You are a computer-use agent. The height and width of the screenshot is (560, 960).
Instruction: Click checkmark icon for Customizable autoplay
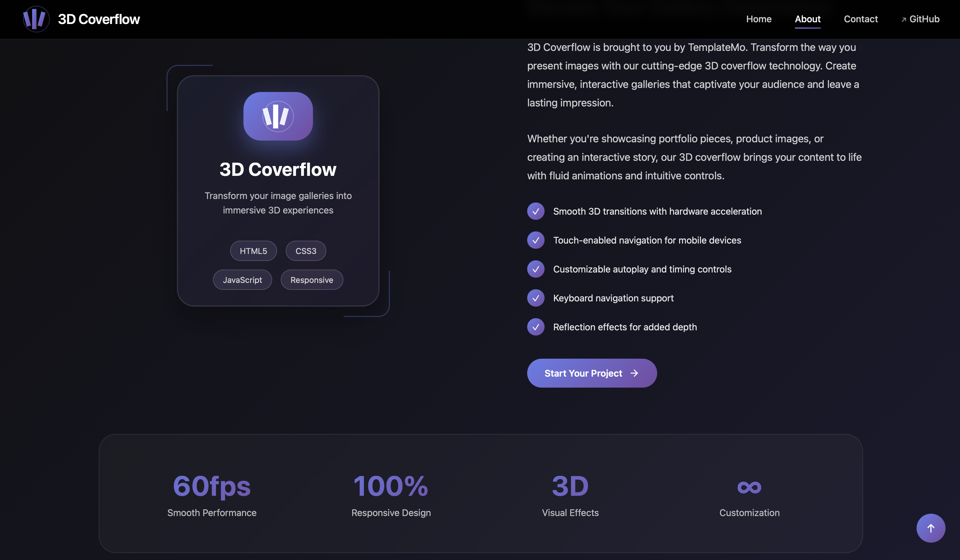point(536,269)
